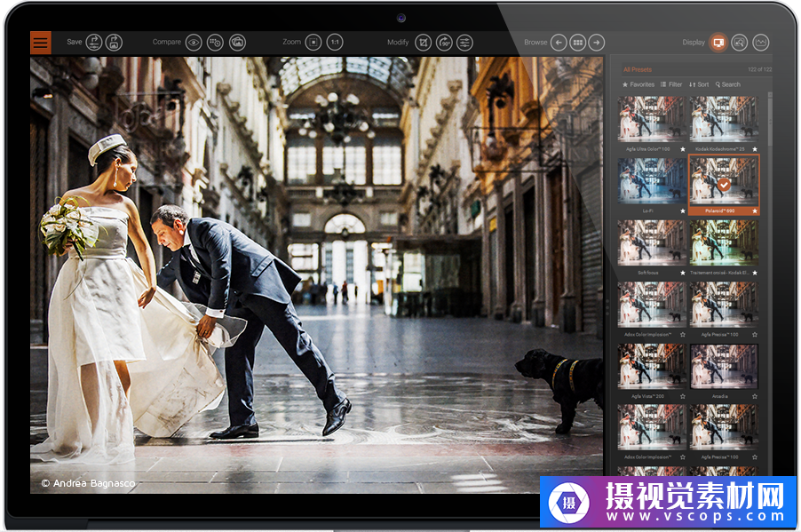Click Search in the presets panel
This screenshot has height=532, width=801.
pos(727,84)
